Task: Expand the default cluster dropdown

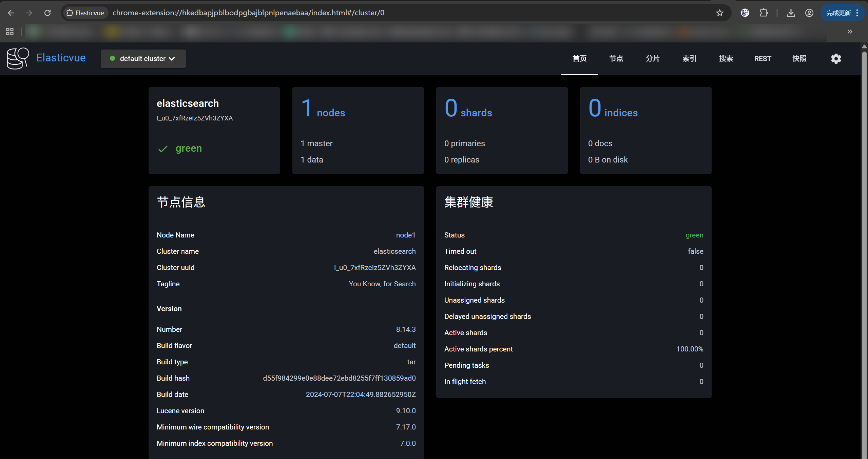Action: [143, 59]
